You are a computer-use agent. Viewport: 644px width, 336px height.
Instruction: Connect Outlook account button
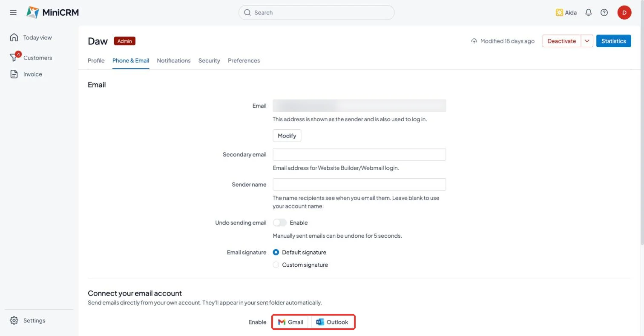tap(332, 322)
